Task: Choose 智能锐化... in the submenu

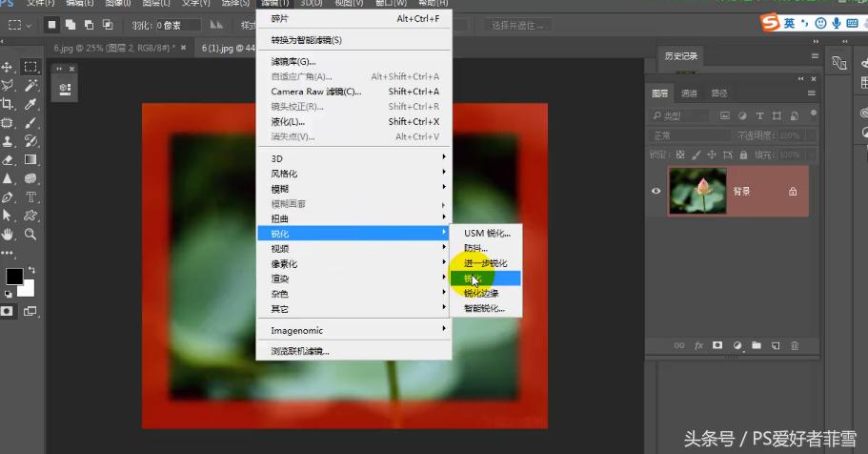Action: 486,308
